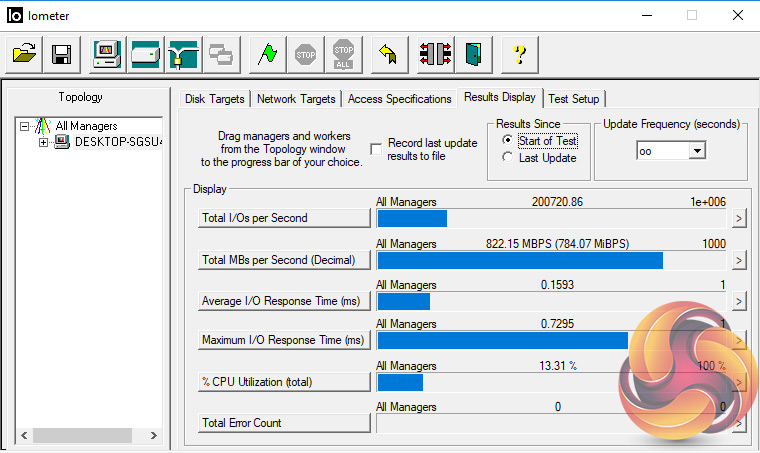This screenshot has width=760, height=453.
Task: Switch to Test Setup tab
Action: 573,99
